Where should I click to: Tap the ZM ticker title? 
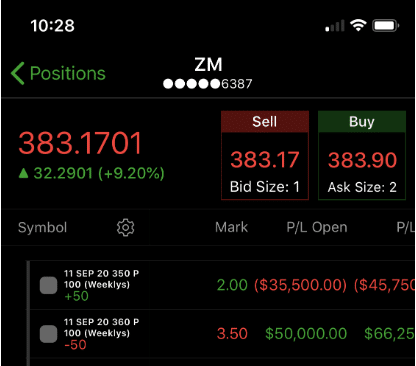coord(208,65)
